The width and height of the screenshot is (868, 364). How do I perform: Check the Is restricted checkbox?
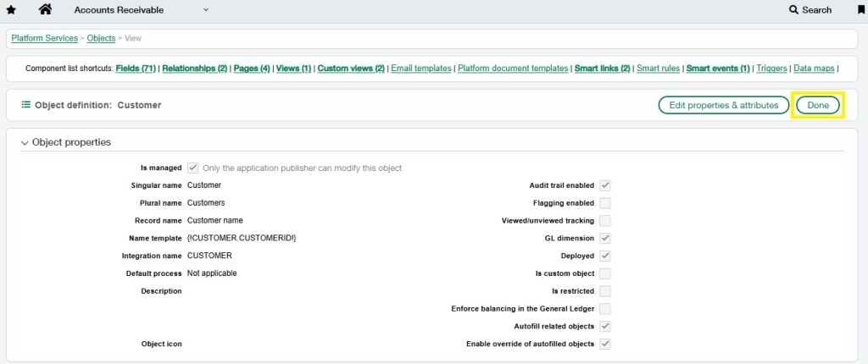pyautogui.click(x=605, y=291)
